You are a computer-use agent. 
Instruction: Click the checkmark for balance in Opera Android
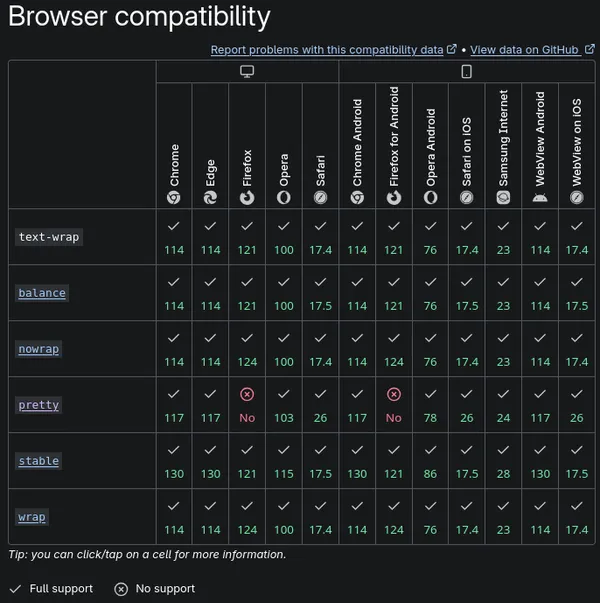point(430,282)
